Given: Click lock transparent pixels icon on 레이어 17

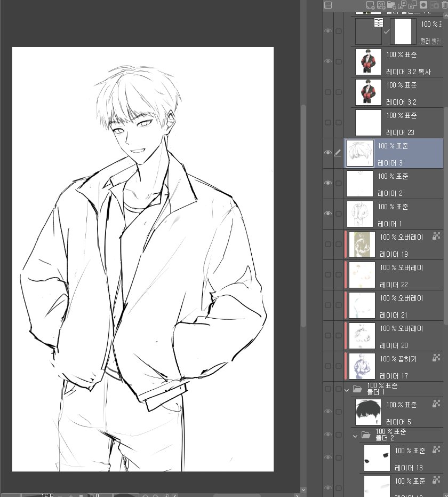Looking at the screenshot, I should tap(436, 358).
